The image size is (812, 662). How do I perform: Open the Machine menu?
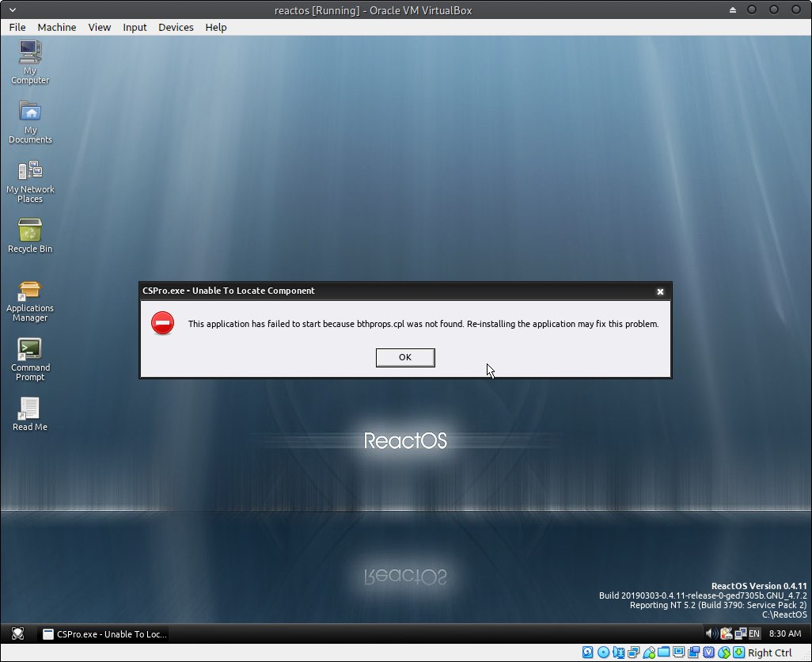point(56,27)
